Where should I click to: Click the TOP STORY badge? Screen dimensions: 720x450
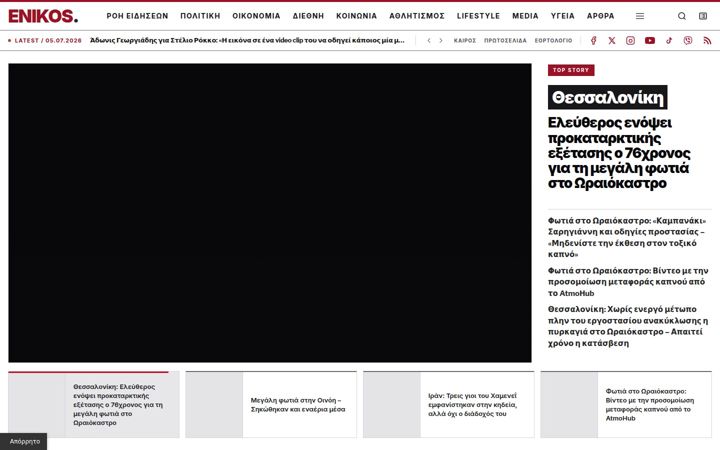click(x=571, y=70)
